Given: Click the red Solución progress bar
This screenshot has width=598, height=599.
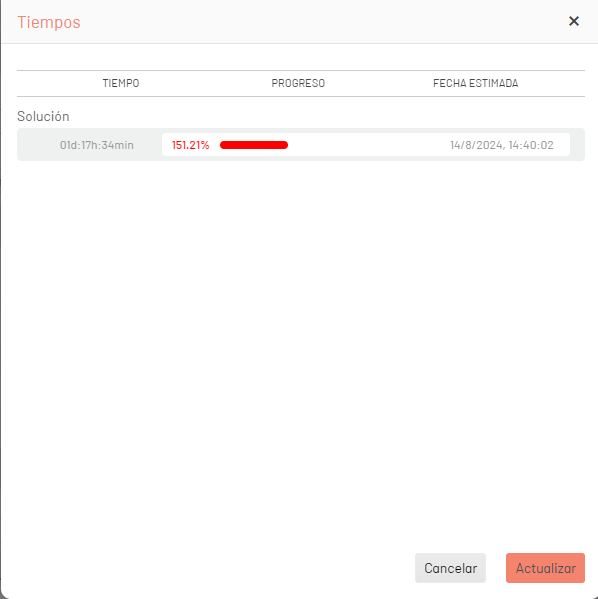Looking at the screenshot, I should click(254, 145).
